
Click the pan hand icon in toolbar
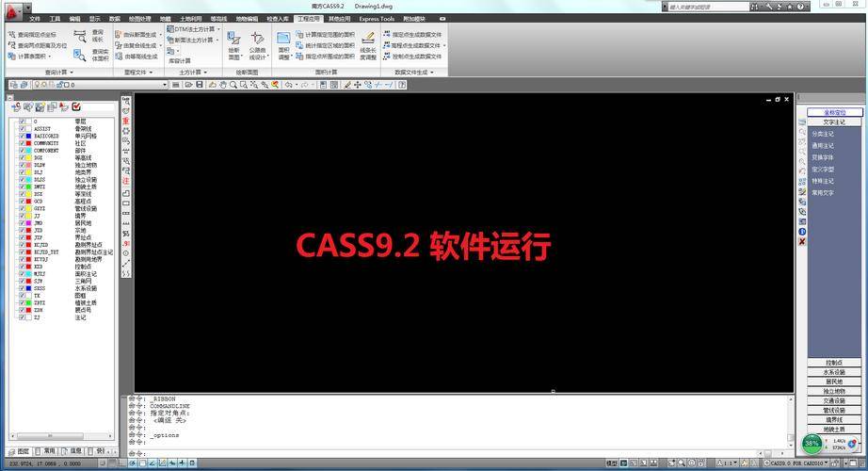click(x=223, y=85)
